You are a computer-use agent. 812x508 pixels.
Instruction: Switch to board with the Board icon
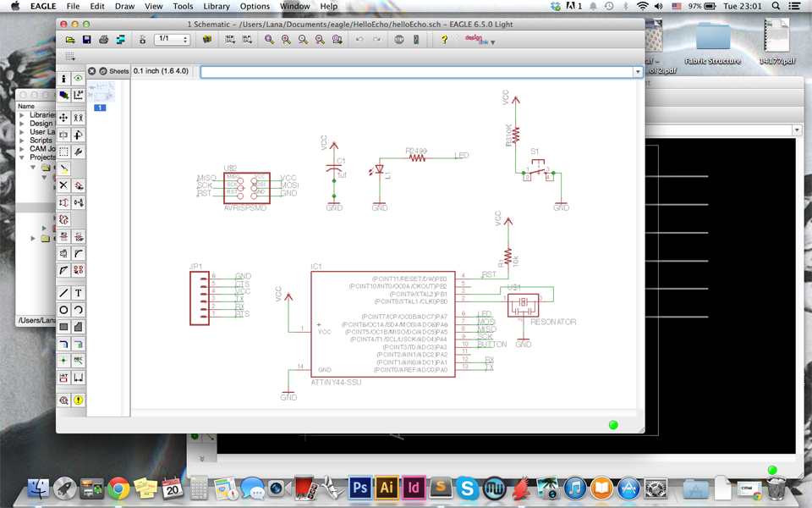[142, 40]
